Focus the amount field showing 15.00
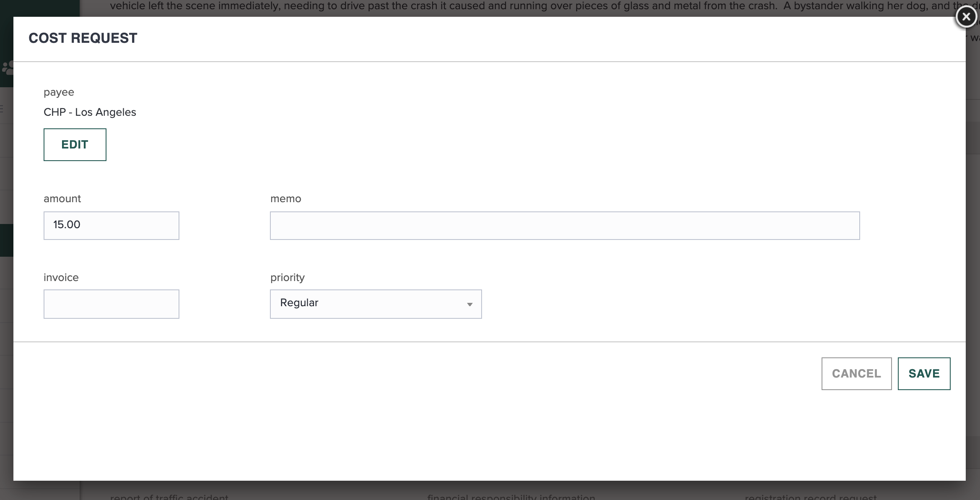Screen dimensions: 980x500 111,226
